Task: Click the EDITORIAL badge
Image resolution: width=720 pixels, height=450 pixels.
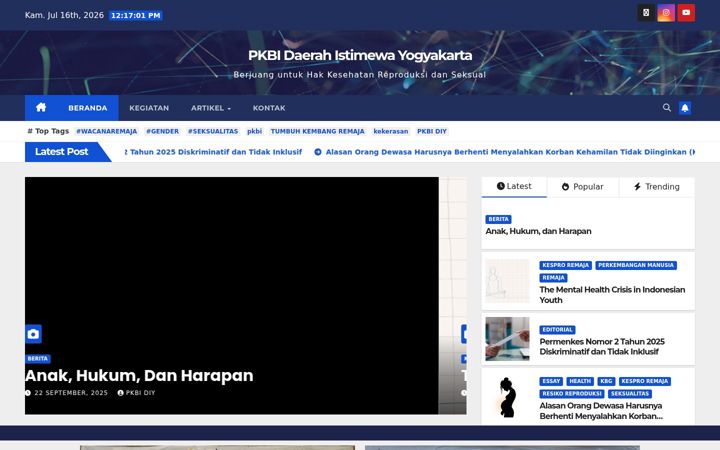Action: point(557,330)
